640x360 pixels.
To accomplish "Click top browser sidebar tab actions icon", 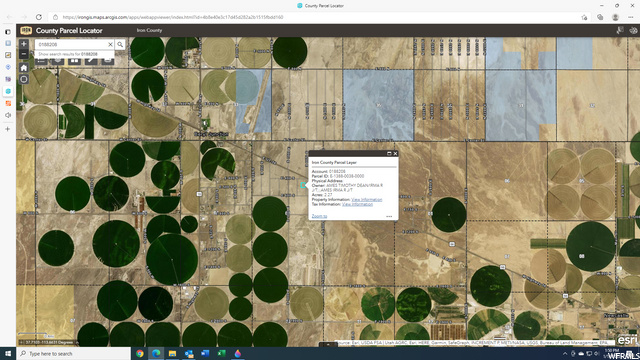I will coord(8,31).
